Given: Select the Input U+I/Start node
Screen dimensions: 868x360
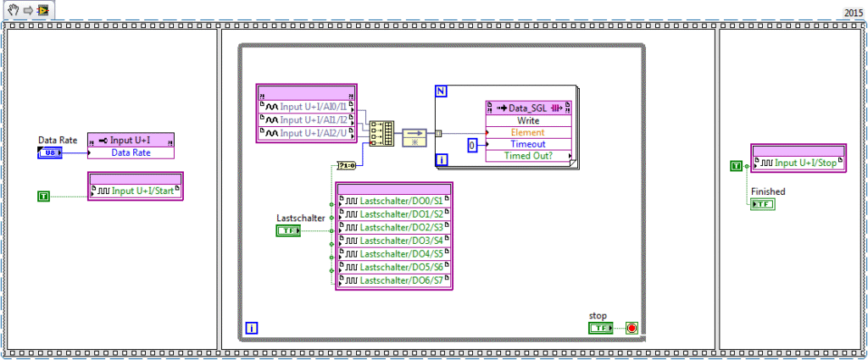Looking at the screenshot, I should (x=136, y=191).
